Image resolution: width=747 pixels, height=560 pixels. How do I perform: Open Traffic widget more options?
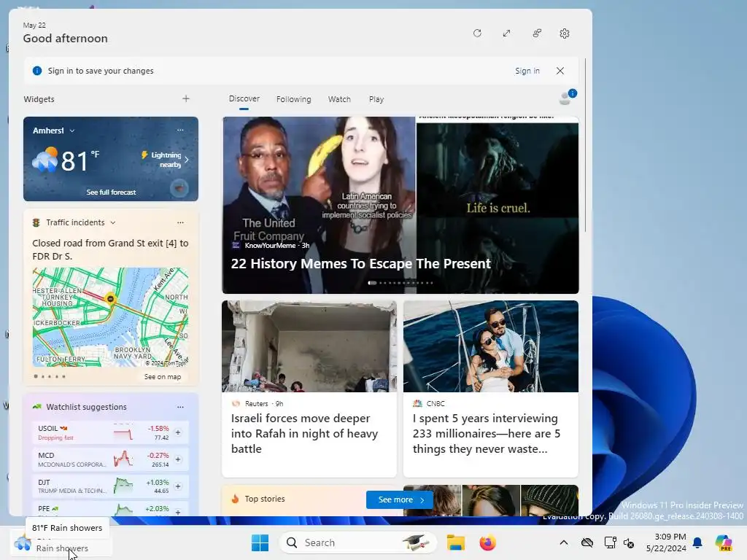(x=180, y=222)
